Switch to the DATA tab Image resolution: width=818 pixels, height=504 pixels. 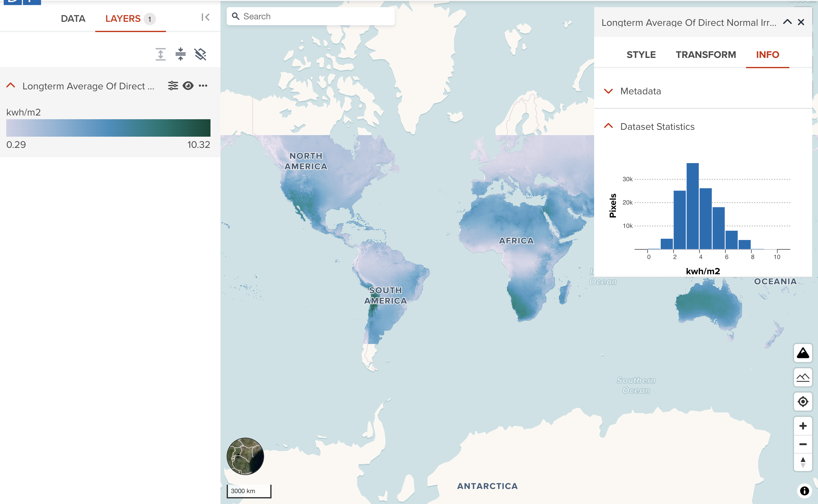[x=73, y=19]
